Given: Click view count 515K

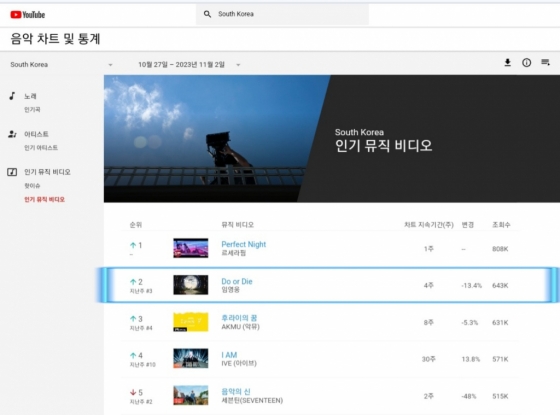Looking at the screenshot, I should [x=500, y=396].
